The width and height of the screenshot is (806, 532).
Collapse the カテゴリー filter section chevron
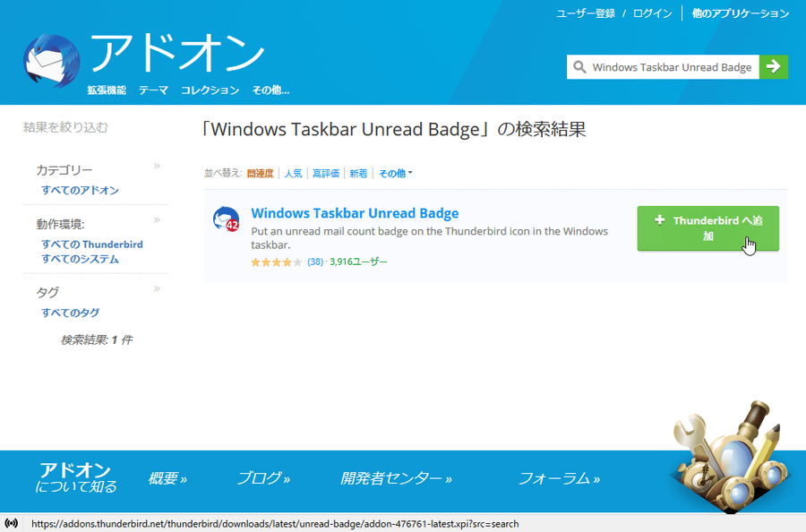click(157, 166)
